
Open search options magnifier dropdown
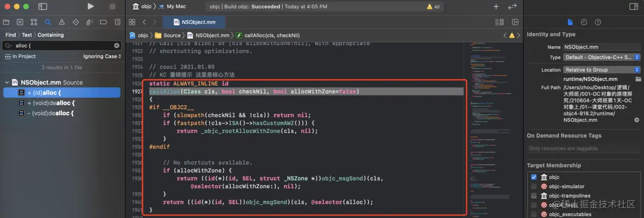[x=8, y=46]
